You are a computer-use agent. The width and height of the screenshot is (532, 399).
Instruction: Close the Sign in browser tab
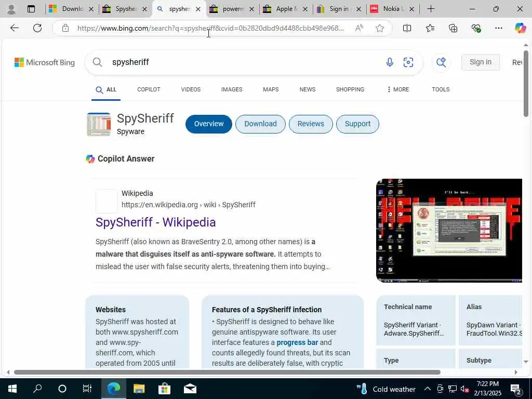pos(358,9)
